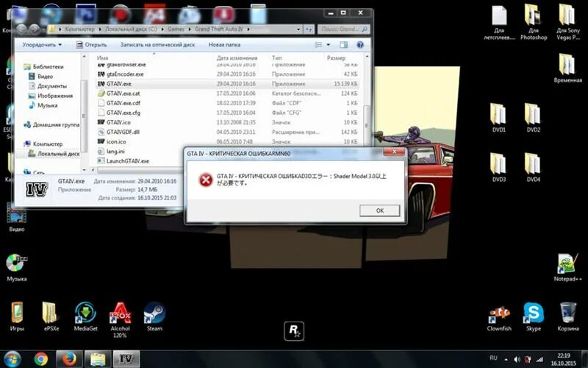Open the ePSXe desktop folder

(51, 316)
